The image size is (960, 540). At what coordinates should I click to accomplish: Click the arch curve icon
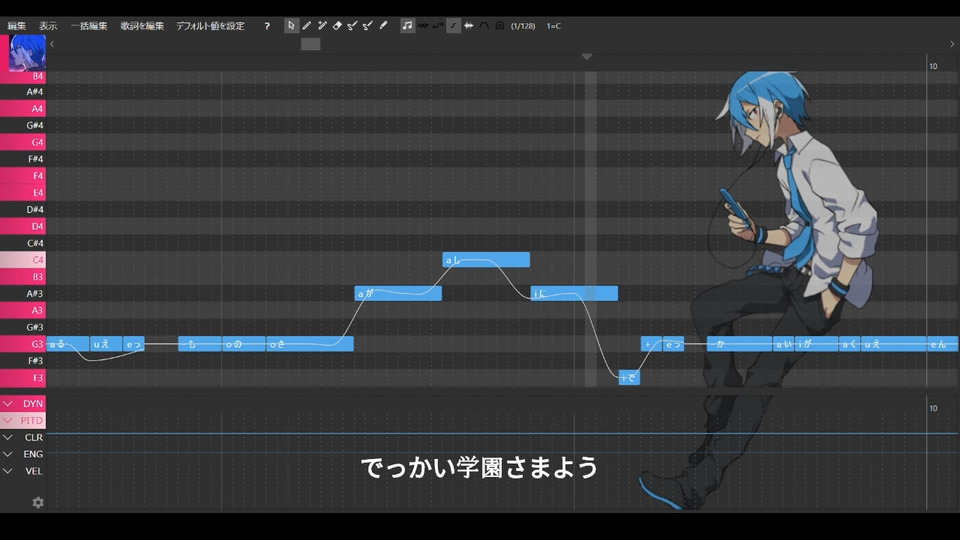(x=484, y=26)
